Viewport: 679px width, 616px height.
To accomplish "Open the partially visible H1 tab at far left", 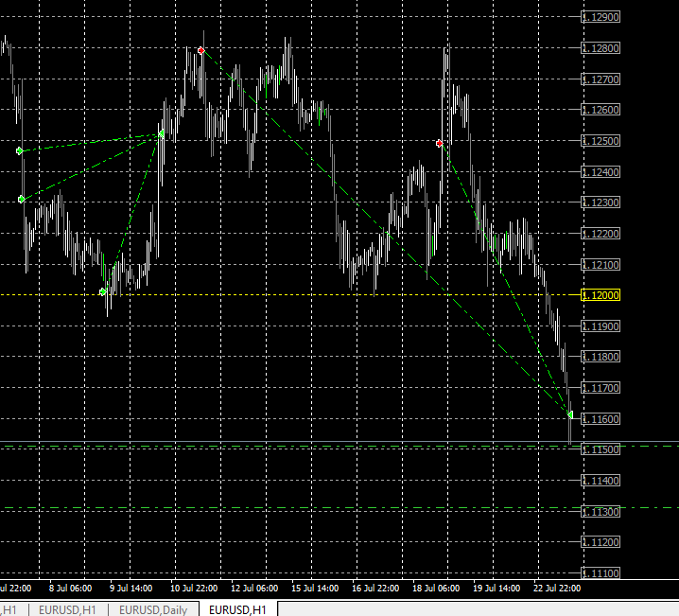I will [9, 609].
